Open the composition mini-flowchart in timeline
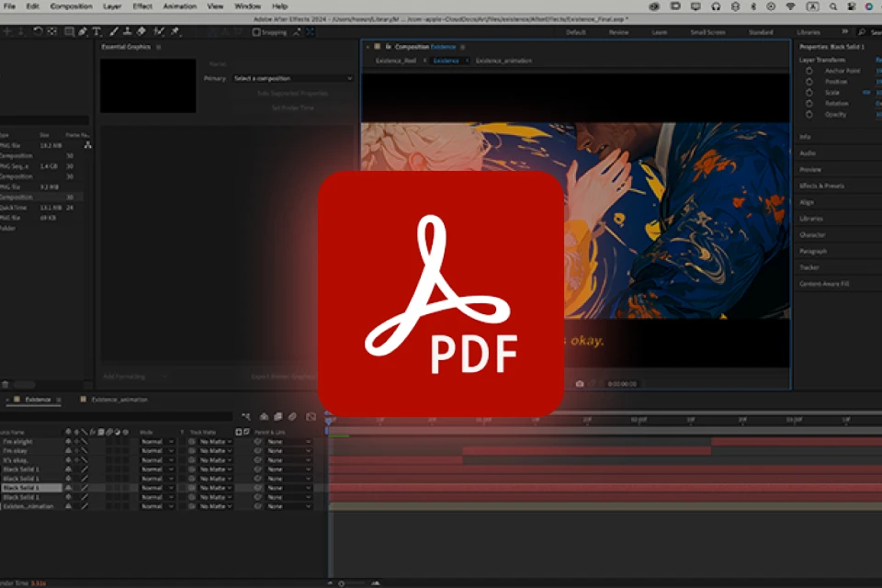The height and width of the screenshot is (588, 882). point(246,416)
